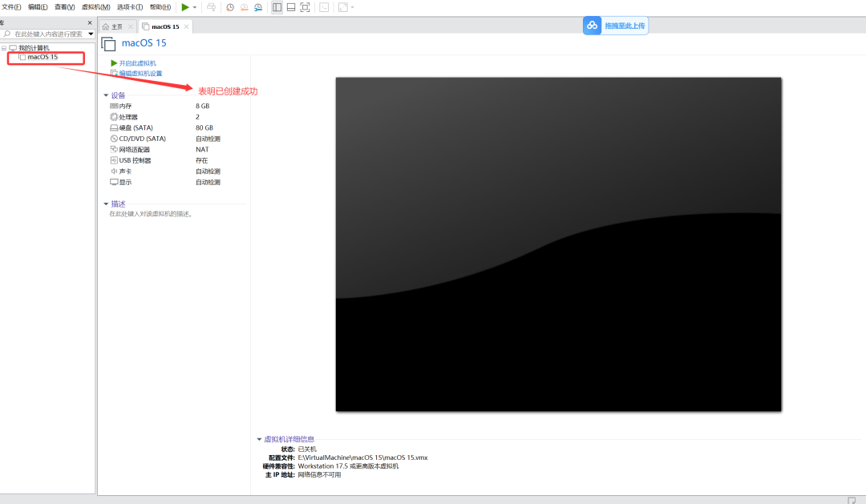Collapse the 设备 section
The width and height of the screenshot is (866, 504).
tap(106, 95)
